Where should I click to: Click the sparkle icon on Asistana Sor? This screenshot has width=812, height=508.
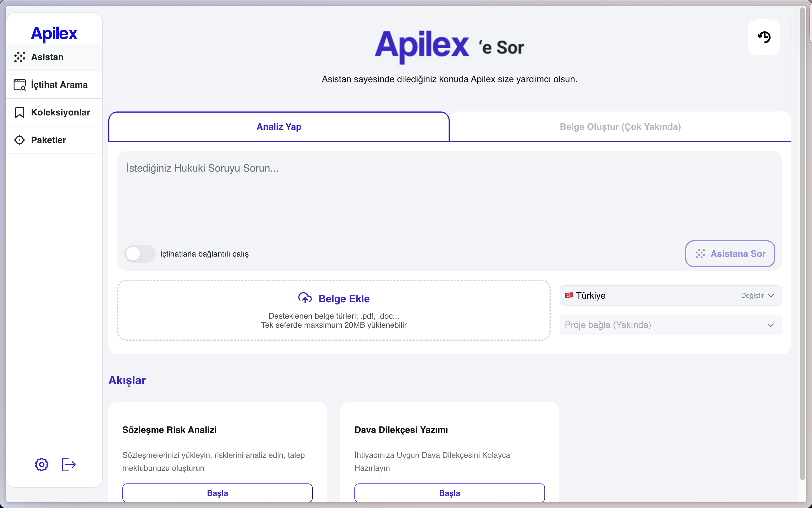[x=700, y=254]
